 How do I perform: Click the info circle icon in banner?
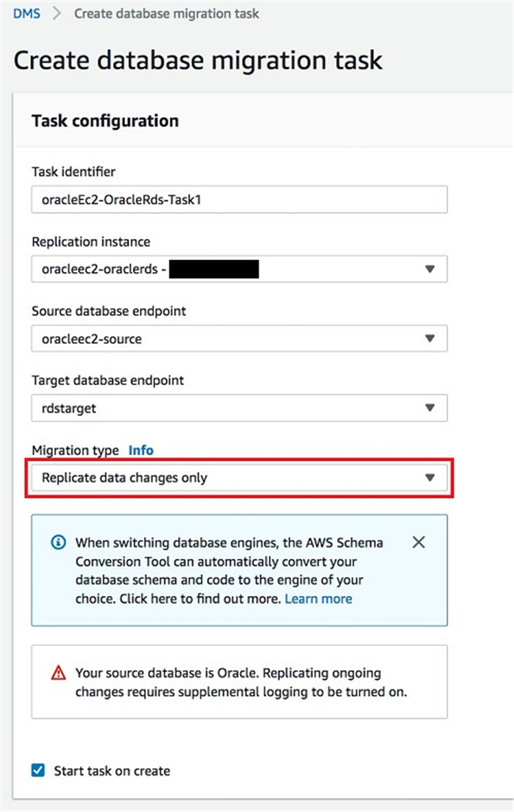click(x=58, y=542)
